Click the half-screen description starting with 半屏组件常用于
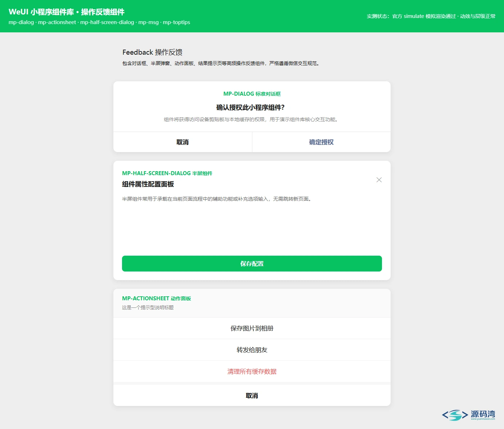 (x=217, y=199)
